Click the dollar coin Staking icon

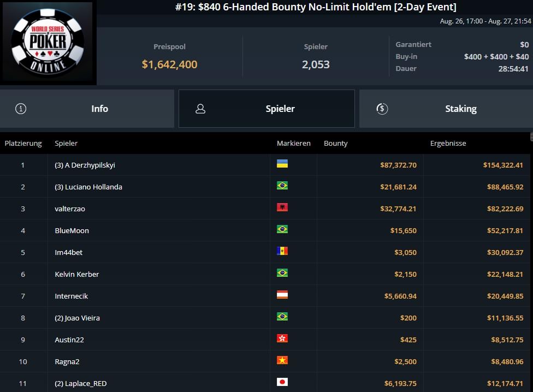[x=382, y=109]
